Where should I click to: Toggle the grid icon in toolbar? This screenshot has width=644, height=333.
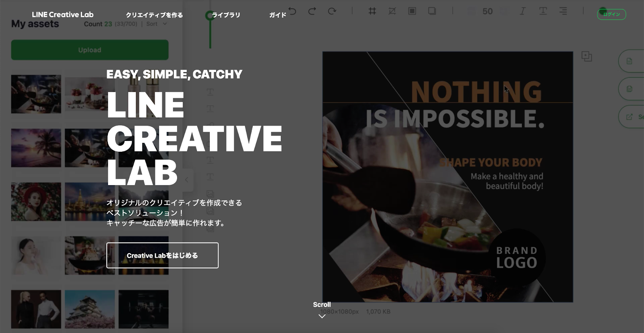point(372,11)
